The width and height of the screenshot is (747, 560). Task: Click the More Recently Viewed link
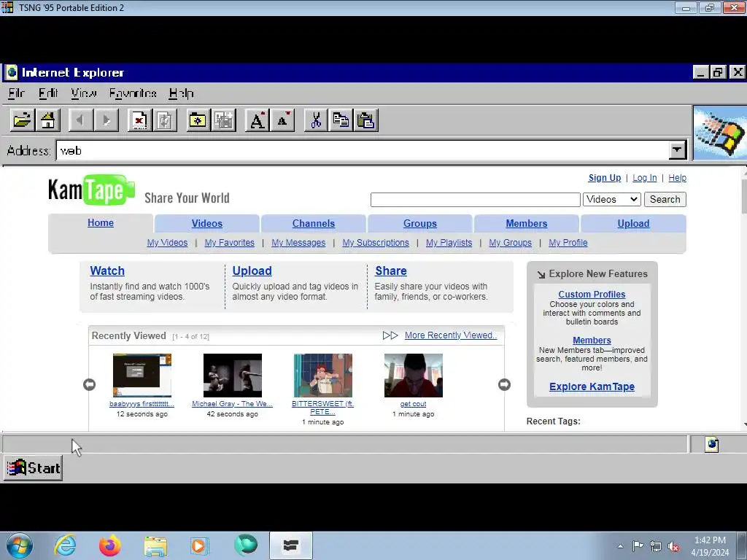coord(451,335)
